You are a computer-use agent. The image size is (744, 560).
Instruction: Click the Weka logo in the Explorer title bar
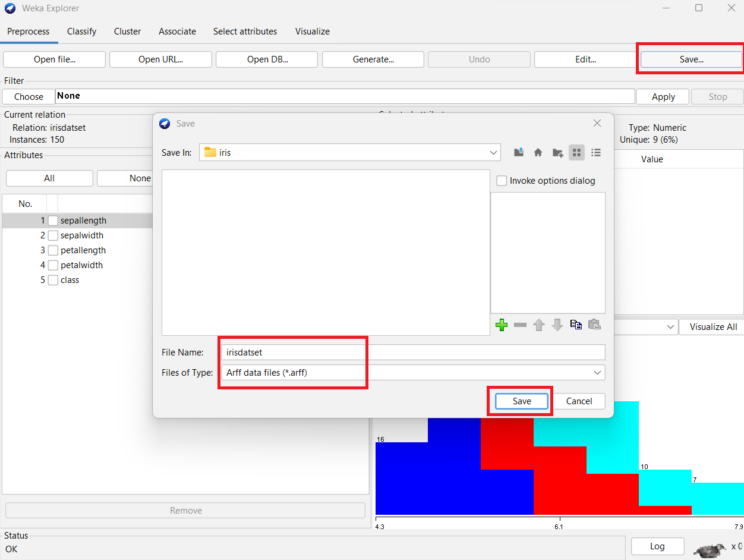coord(10,8)
